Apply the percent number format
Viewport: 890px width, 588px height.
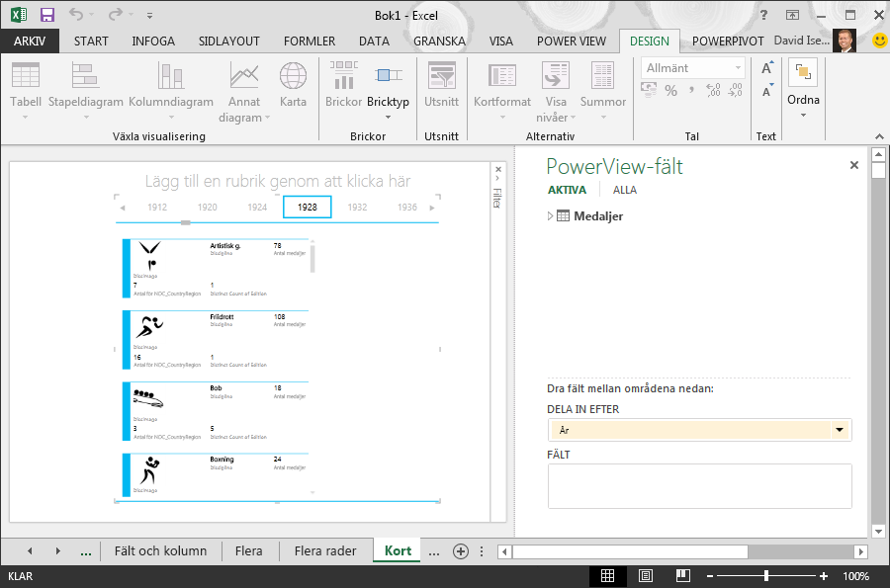[x=670, y=90]
